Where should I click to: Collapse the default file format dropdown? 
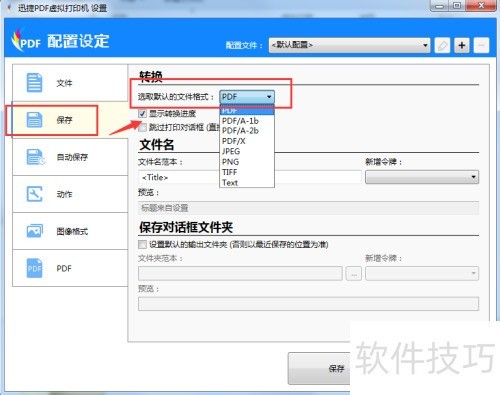pyautogui.click(x=247, y=97)
